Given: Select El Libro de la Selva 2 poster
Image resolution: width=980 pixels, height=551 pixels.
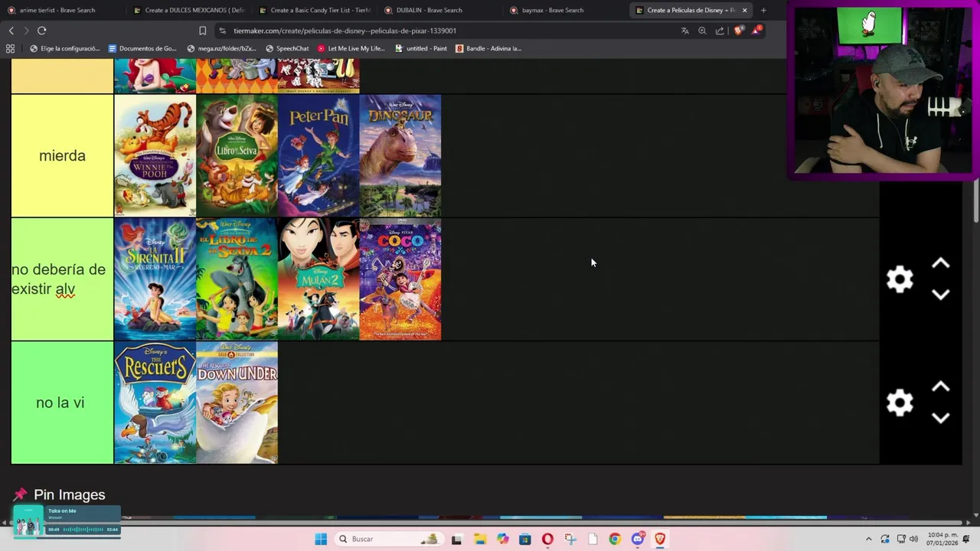Looking at the screenshot, I should 237,279.
